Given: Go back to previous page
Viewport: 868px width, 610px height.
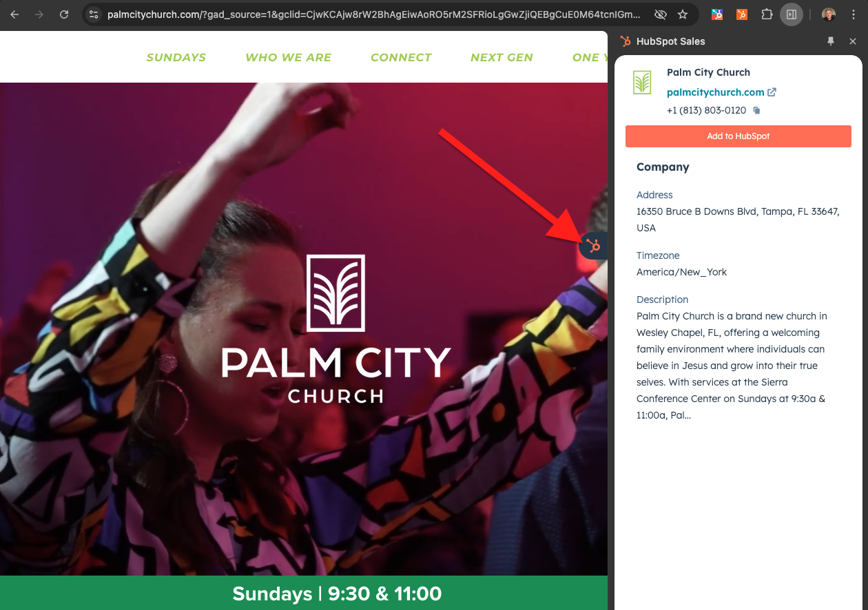Looking at the screenshot, I should [14, 14].
